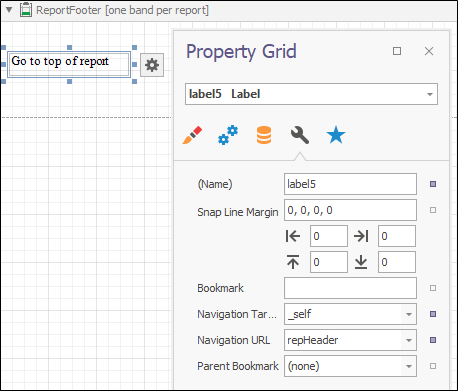Toggle the property marker next to (Name)

(x=433, y=184)
